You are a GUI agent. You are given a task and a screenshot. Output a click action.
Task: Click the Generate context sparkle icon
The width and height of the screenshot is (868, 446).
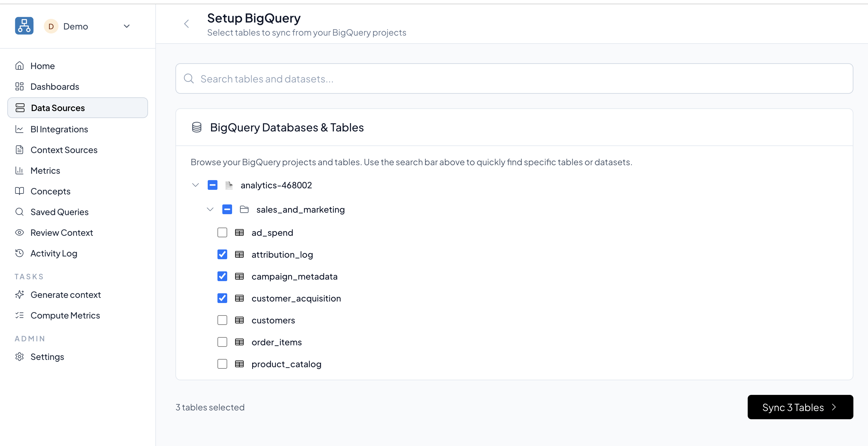point(19,294)
